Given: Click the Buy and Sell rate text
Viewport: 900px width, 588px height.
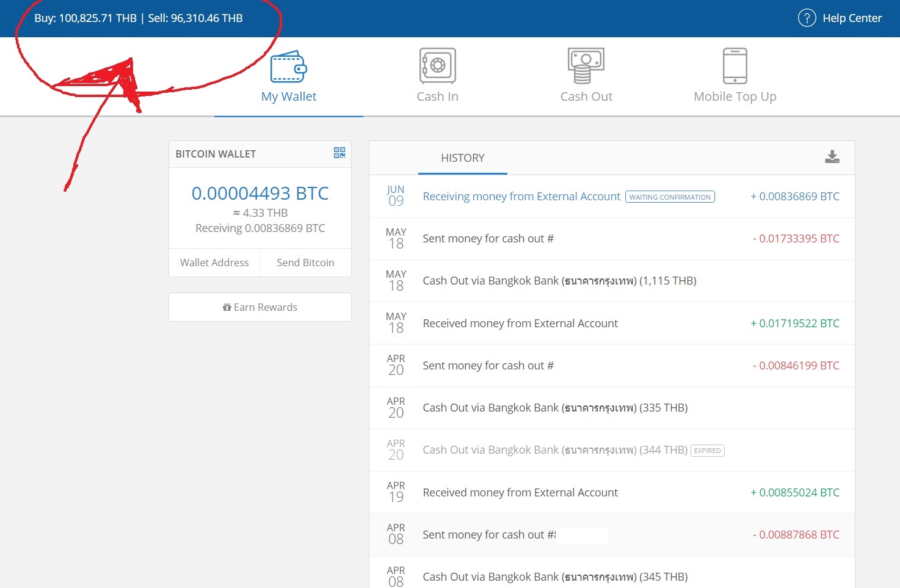Looking at the screenshot, I should click(x=139, y=18).
